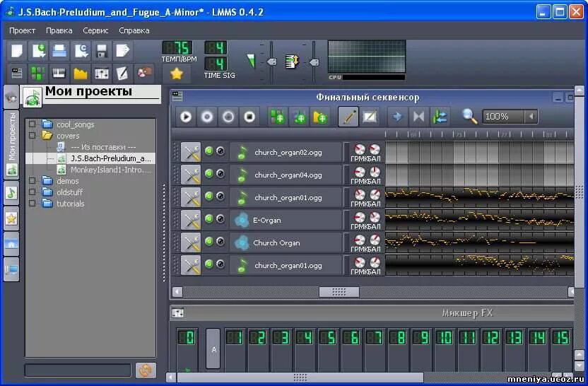Open the Сервис menu

(95, 31)
